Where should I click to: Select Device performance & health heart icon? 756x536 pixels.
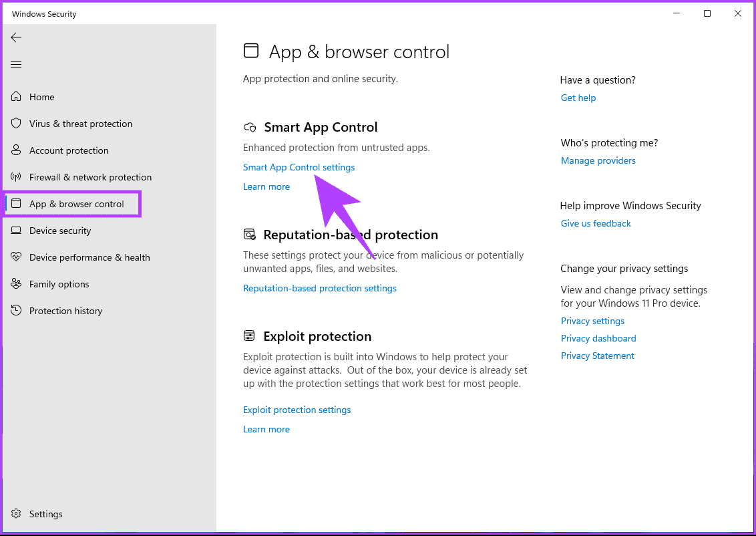click(16, 257)
